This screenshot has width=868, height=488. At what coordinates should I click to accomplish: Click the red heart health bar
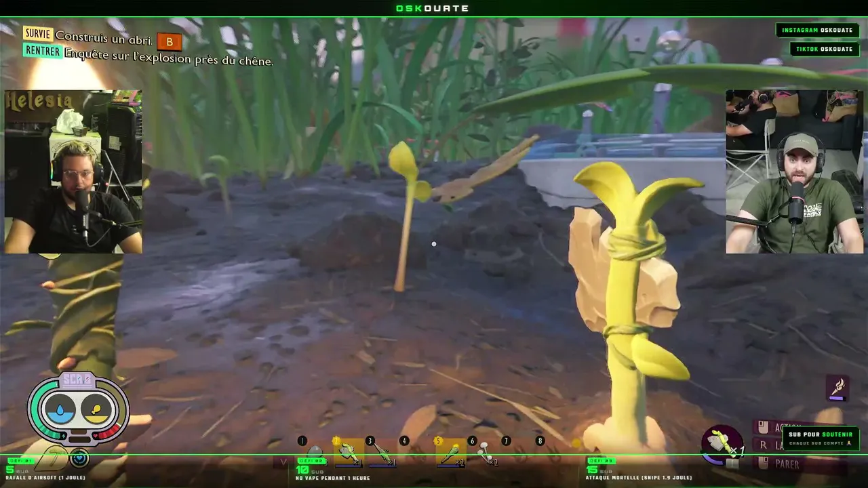point(108,432)
